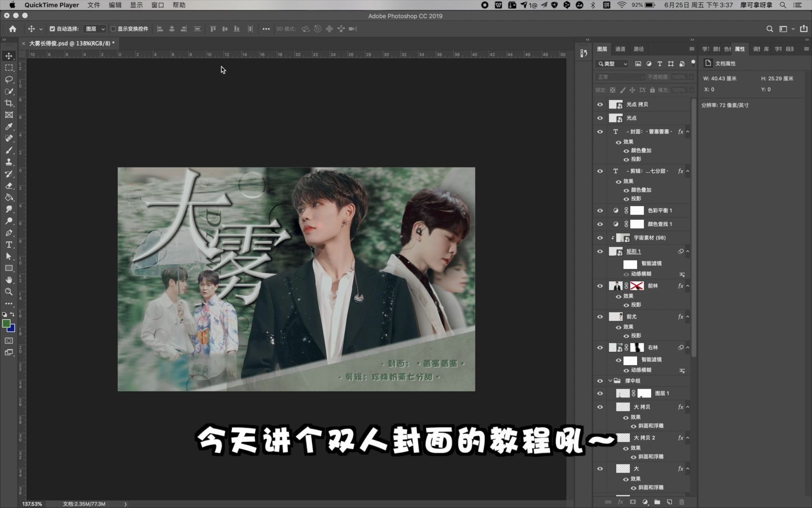Image resolution: width=812 pixels, height=508 pixels.
Task: Collapse the 撑伞组 group folder
Action: pos(610,381)
